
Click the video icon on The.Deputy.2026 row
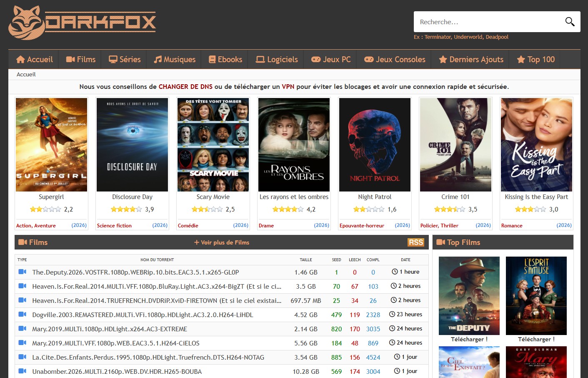click(x=23, y=272)
